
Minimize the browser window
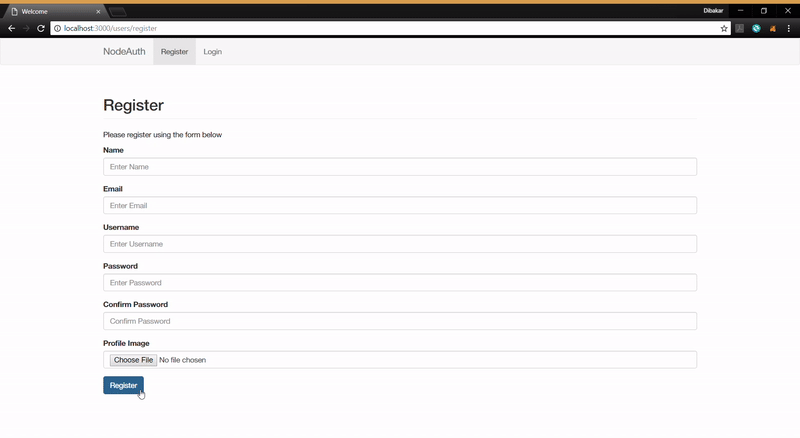point(740,11)
